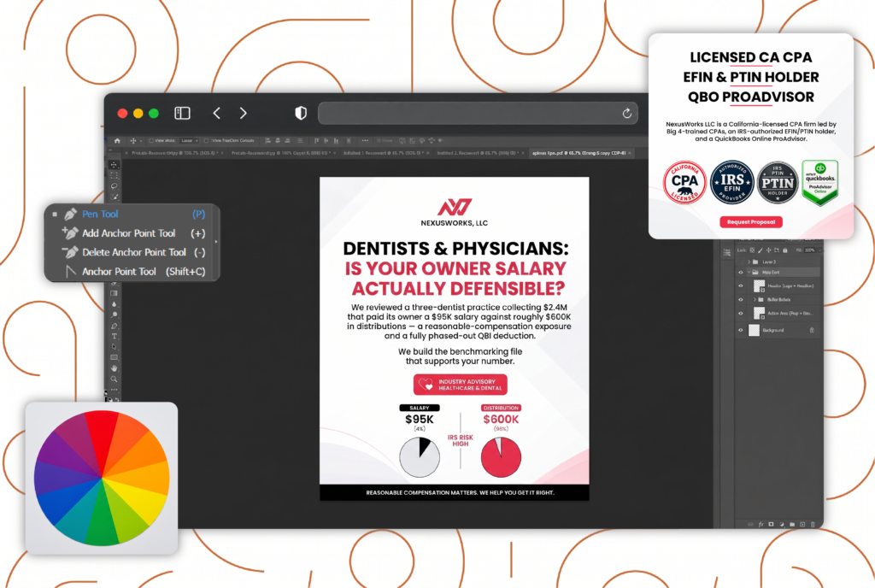Click the PTIN Holder badge
Viewport: 875px width, 588px height.
coord(778,182)
